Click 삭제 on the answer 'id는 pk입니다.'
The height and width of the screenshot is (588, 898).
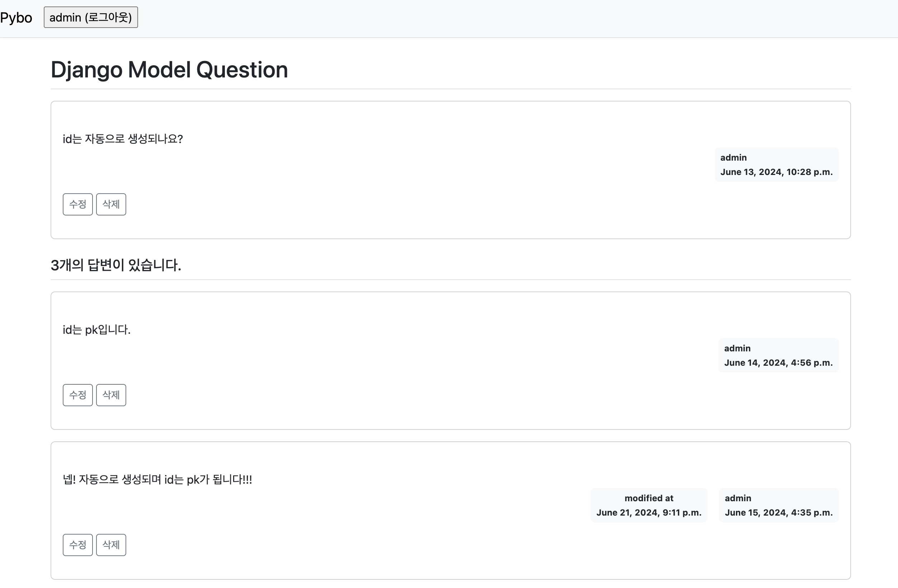pyautogui.click(x=111, y=395)
